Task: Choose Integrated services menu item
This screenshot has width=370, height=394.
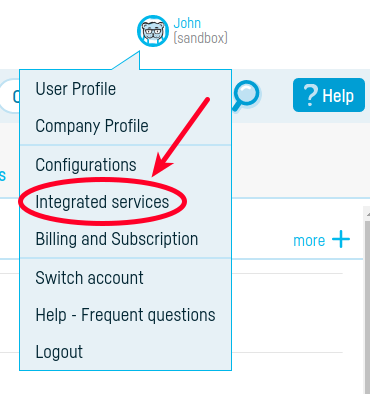Action: tap(102, 202)
